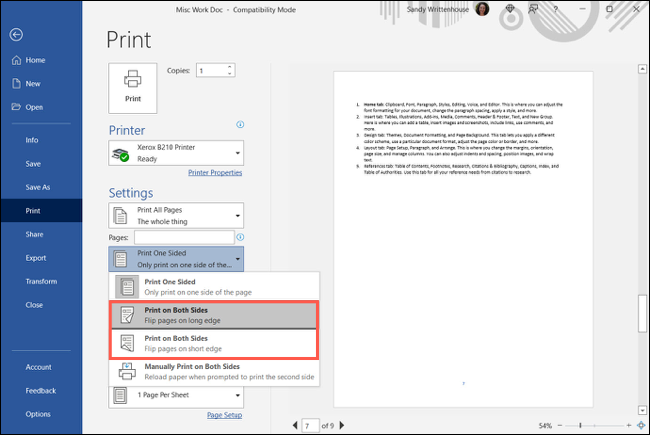Go to next page in preview
Screen dimensions: 650x435
(x=342, y=425)
